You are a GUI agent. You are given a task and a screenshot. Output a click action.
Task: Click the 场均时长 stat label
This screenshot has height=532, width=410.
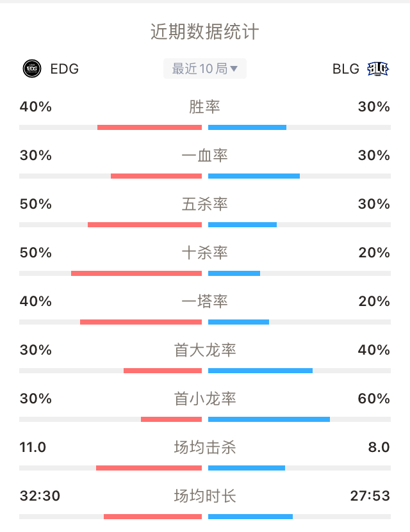(x=204, y=496)
